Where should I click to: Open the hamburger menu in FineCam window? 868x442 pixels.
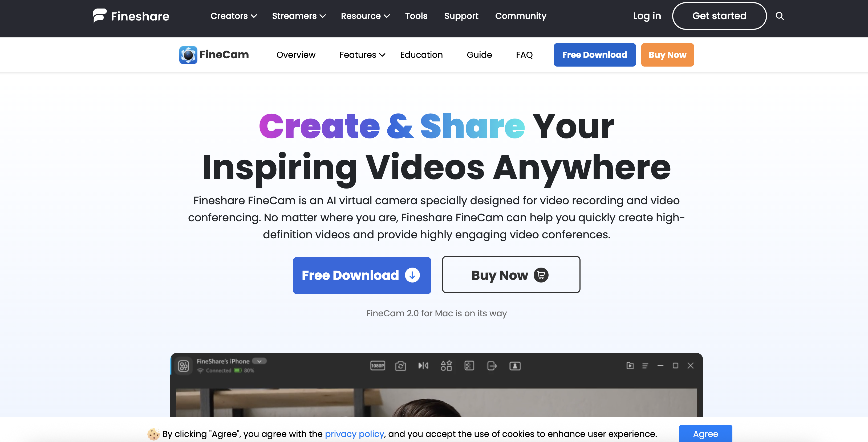click(645, 366)
